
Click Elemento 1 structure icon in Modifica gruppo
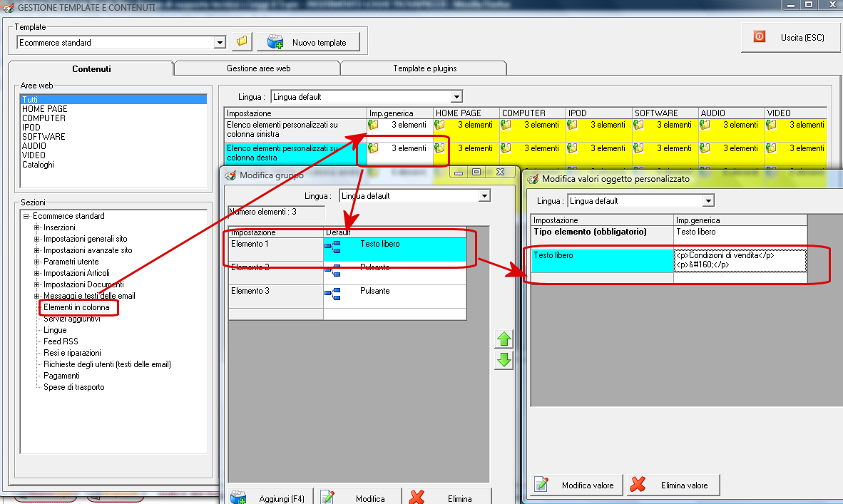pyautogui.click(x=332, y=247)
